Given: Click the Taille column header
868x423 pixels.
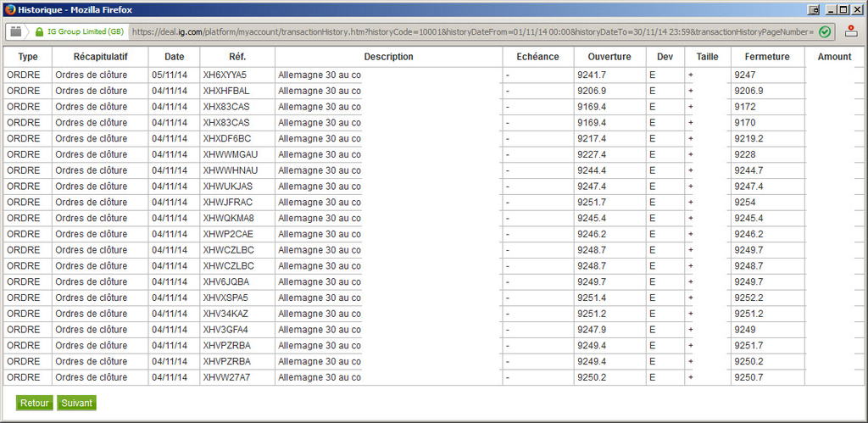Looking at the screenshot, I should pyautogui.click(x=708, y=57).
